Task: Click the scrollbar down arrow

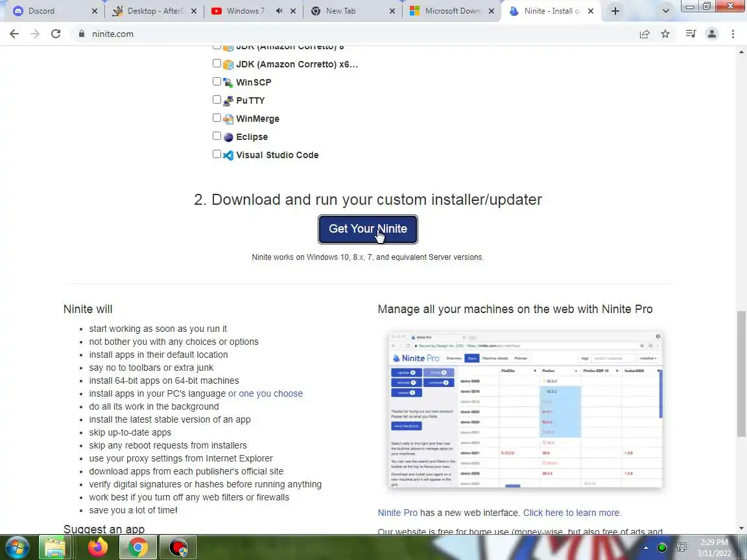Action: pos(741,528)
